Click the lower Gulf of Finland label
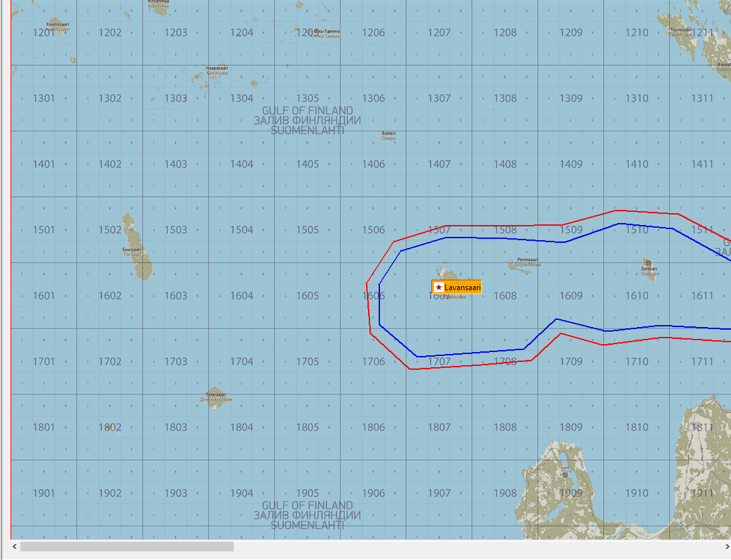Viewport: 731px width, 560px height. coord(308,515)
